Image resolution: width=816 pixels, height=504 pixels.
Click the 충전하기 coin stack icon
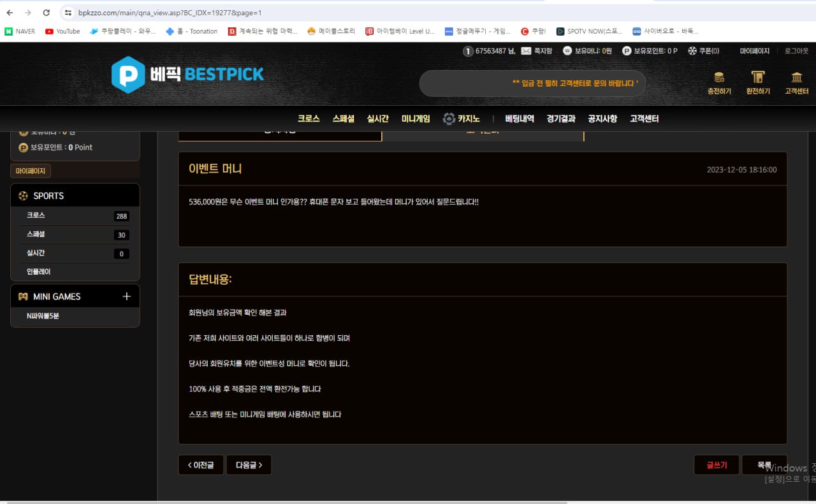pos(719,78)
